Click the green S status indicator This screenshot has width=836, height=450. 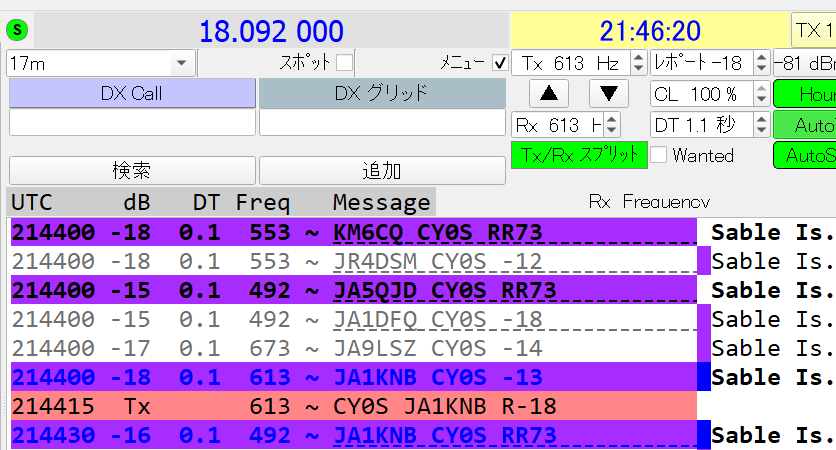click(17, 30)
